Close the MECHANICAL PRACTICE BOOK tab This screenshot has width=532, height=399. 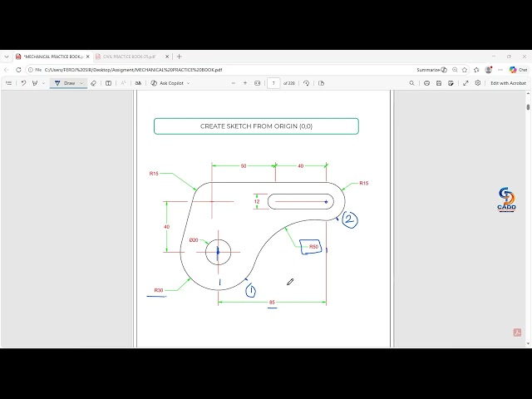click(88, 57)
